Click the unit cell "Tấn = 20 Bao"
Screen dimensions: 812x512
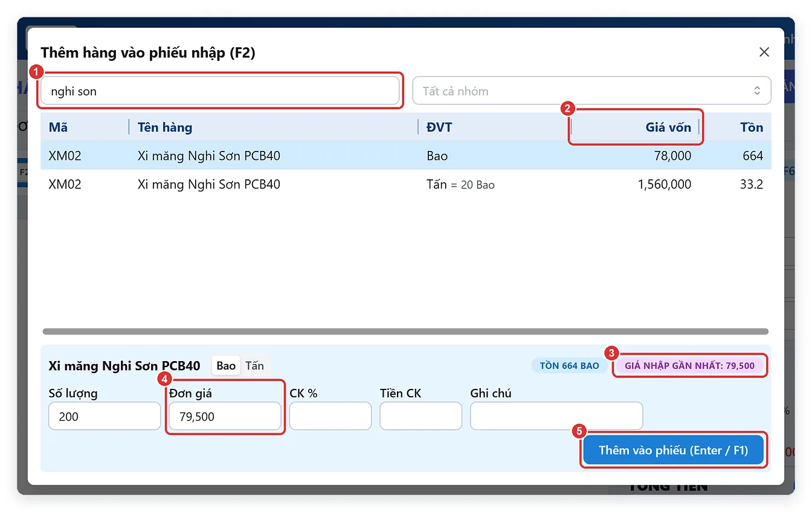pos(460,184)
